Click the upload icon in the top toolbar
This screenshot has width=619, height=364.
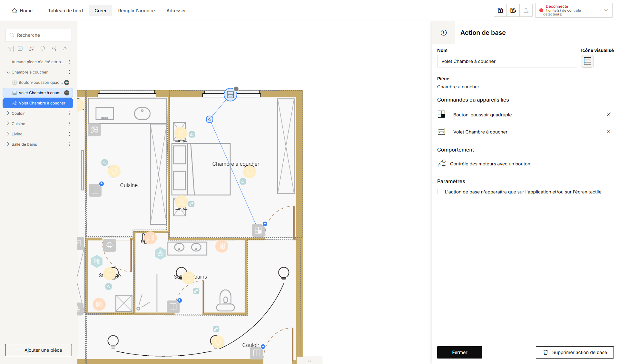tap(526, 10)
